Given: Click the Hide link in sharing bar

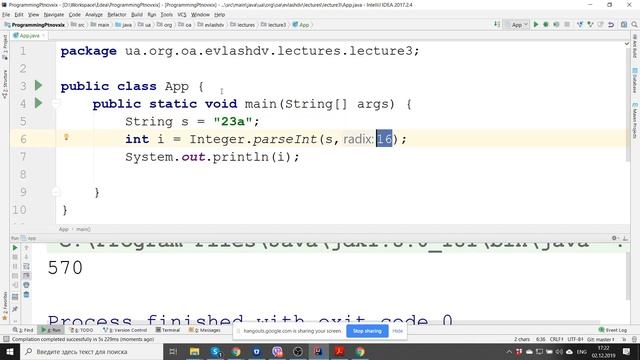Looking at the screenshot, I should [x=398, y=331].
